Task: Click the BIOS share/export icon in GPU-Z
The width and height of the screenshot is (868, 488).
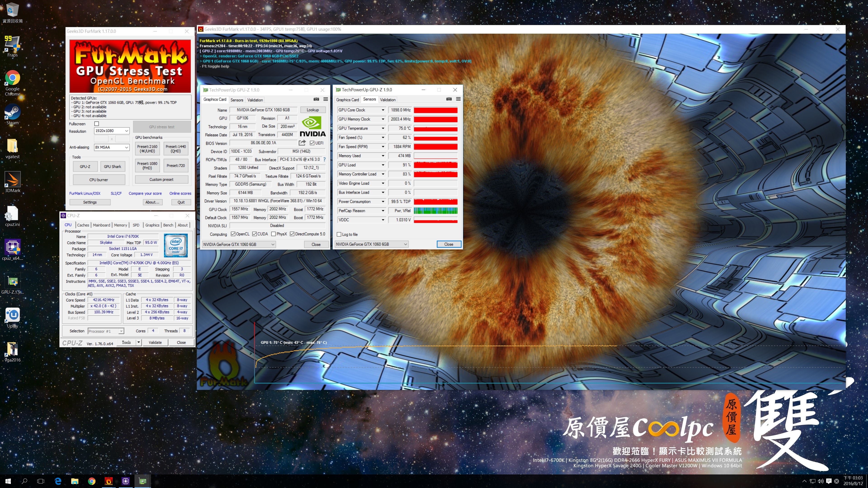Action: click(302, 143)
